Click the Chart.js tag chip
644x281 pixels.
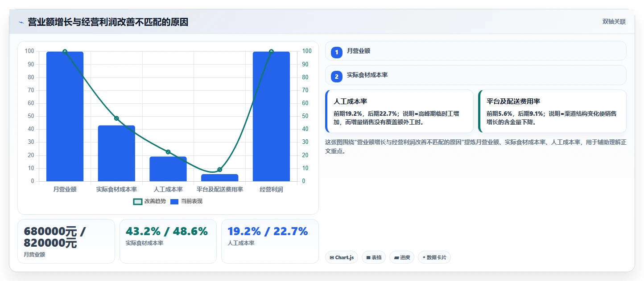[342, 257]
